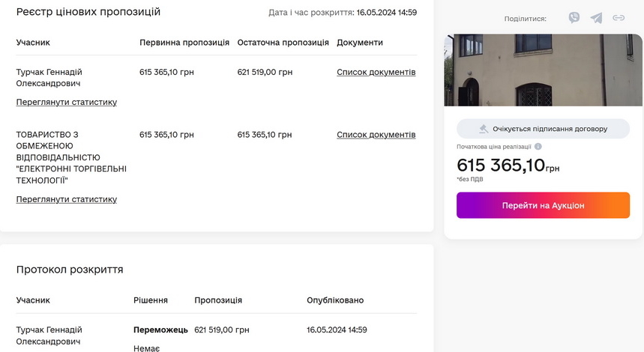This screenshot has height=352, width=644.
Task: Share the auction via Telegram icon
Action: click(596, 18)
